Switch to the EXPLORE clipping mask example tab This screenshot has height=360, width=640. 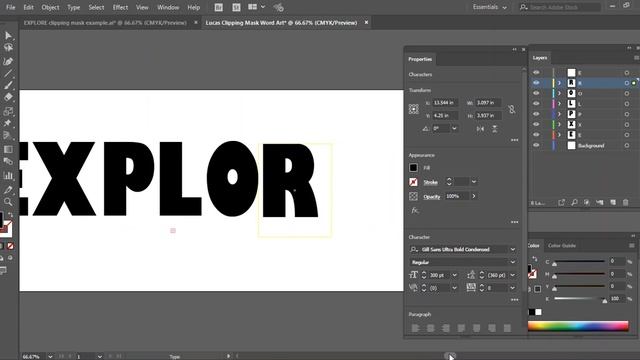pyautogui.click(x=105, y=23)
